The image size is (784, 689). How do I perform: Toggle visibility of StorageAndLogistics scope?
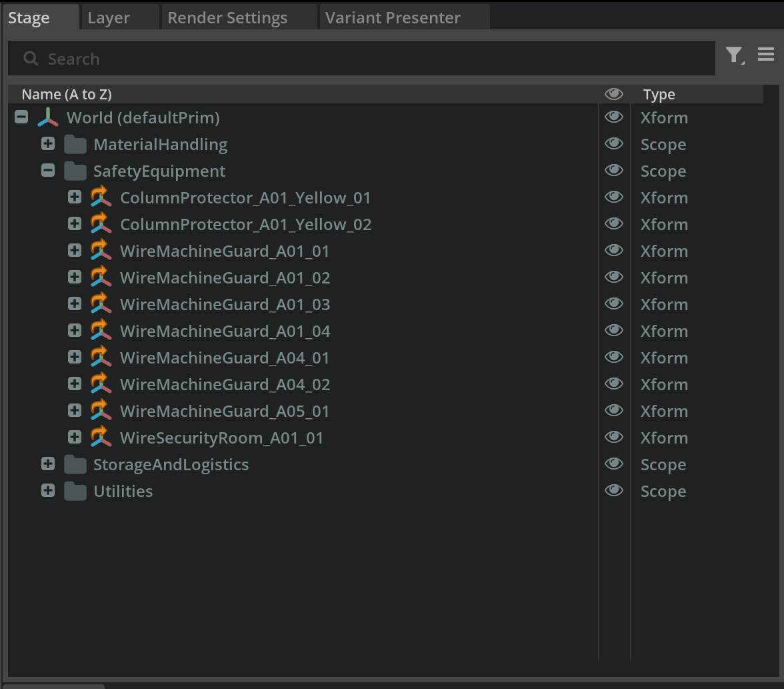click(613, 464)
